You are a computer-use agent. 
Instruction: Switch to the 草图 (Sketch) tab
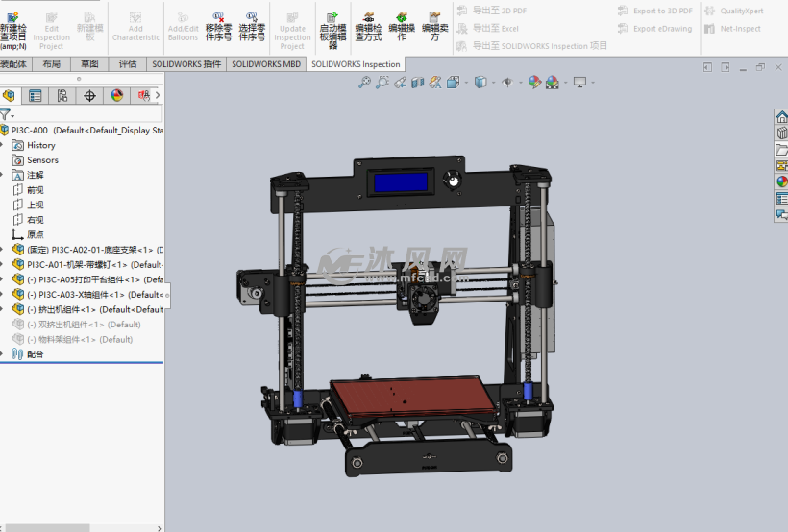click(x=89, y=63)
